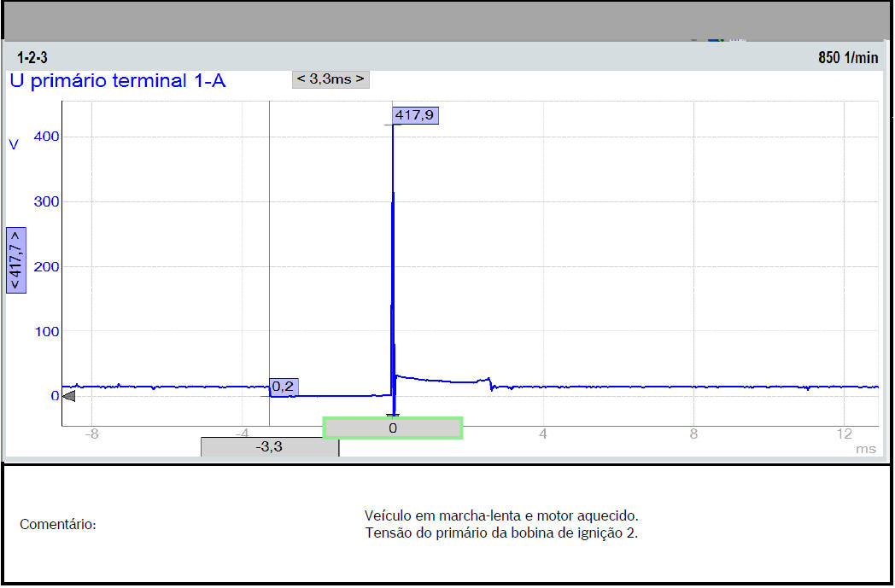Click the blue V unit label
This screenshot has width=895, height=588.
click(x=14, y=145)
